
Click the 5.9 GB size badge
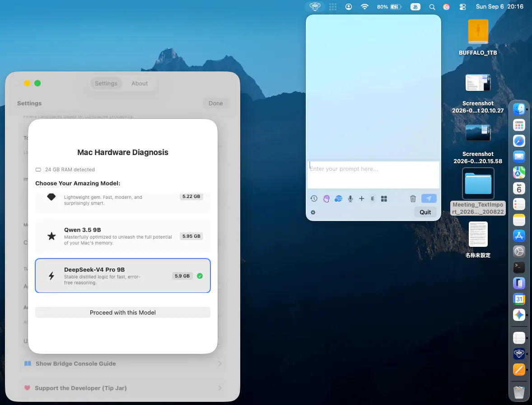(182, 276)
